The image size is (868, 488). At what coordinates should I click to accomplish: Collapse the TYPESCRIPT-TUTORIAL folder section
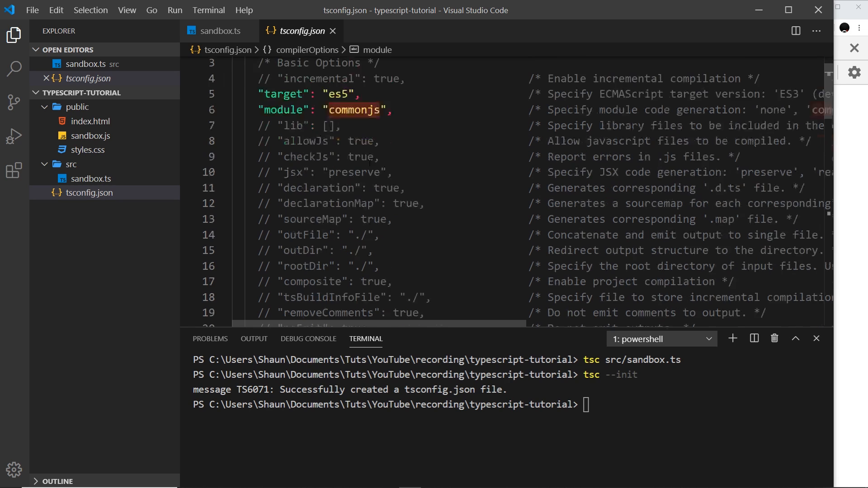[36, 93]
